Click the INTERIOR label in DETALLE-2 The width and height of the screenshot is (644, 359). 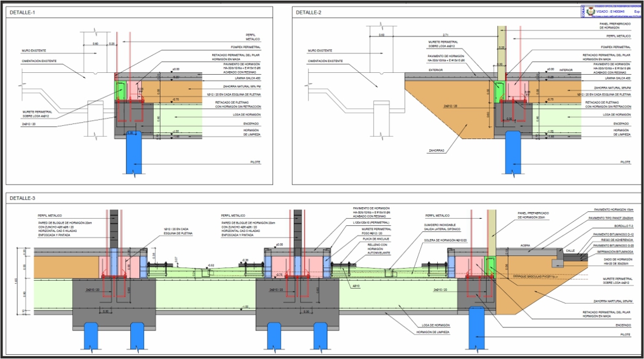pos(566,70)
